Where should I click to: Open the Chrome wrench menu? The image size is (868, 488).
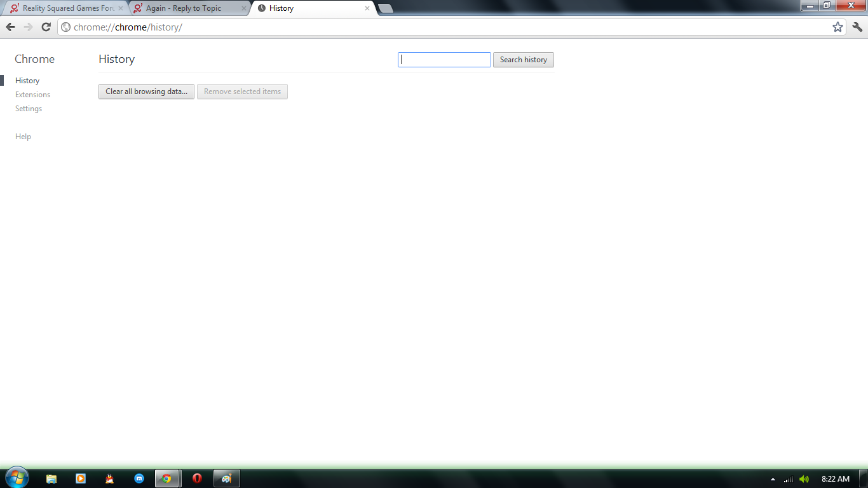point(857,27)
